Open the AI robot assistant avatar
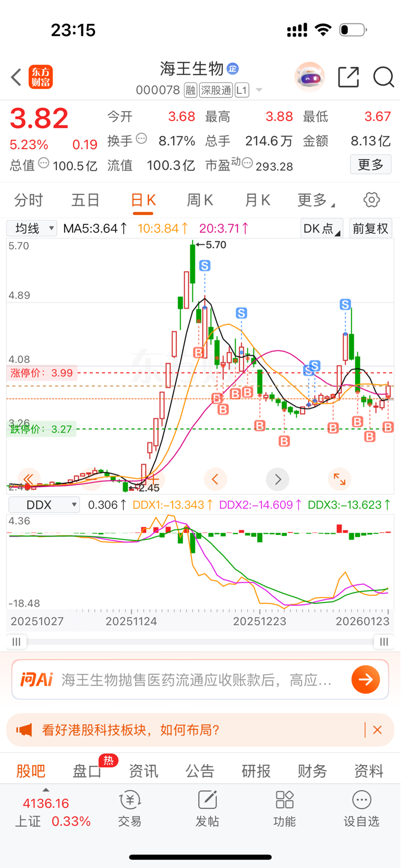Viewport: 401px width, 868px height. coord(310,77)
